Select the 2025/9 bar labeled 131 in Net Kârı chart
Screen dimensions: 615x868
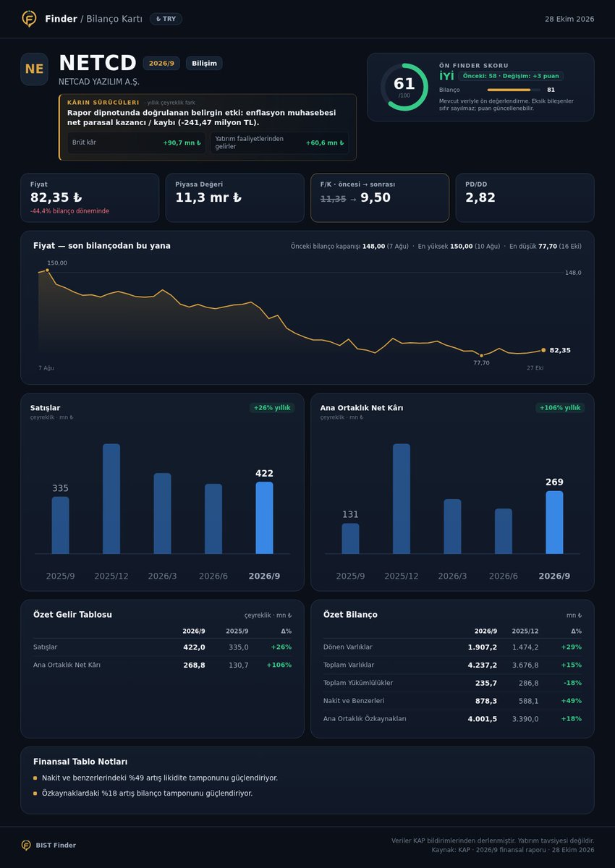click(350, 539)
